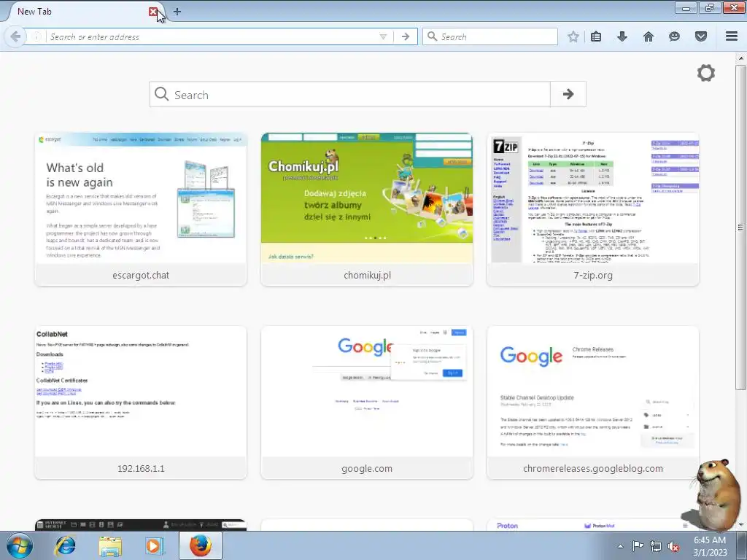Focus the toolbar Search box
Viewport: 747px width, 560px height.
[x=489, y=36]
